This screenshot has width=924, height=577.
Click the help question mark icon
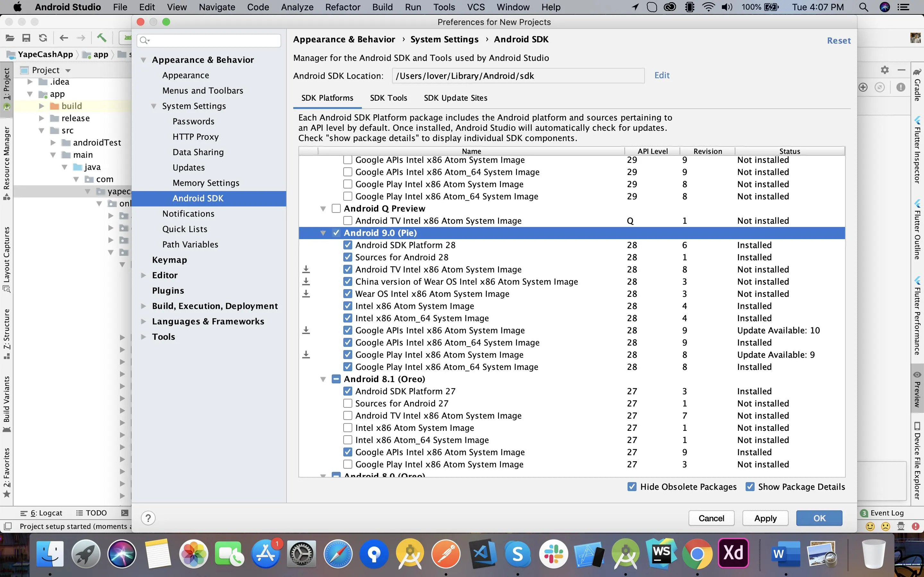[148, 518]
